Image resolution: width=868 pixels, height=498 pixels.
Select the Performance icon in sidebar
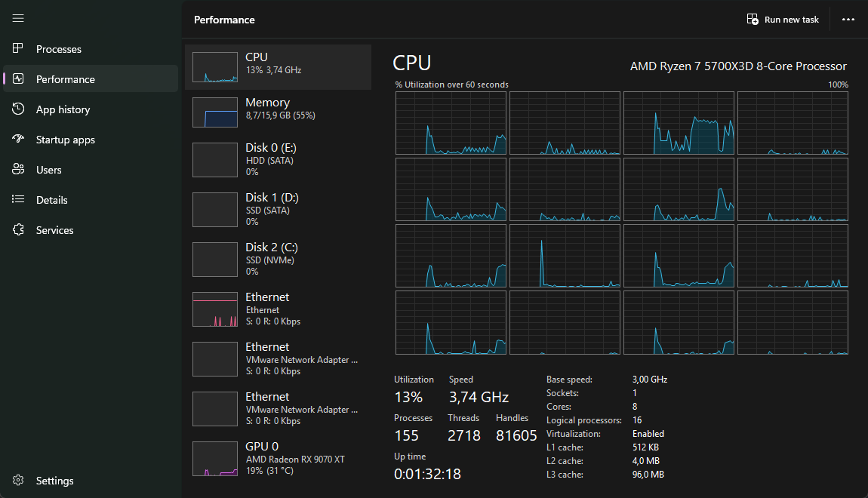tap(19, 79)
